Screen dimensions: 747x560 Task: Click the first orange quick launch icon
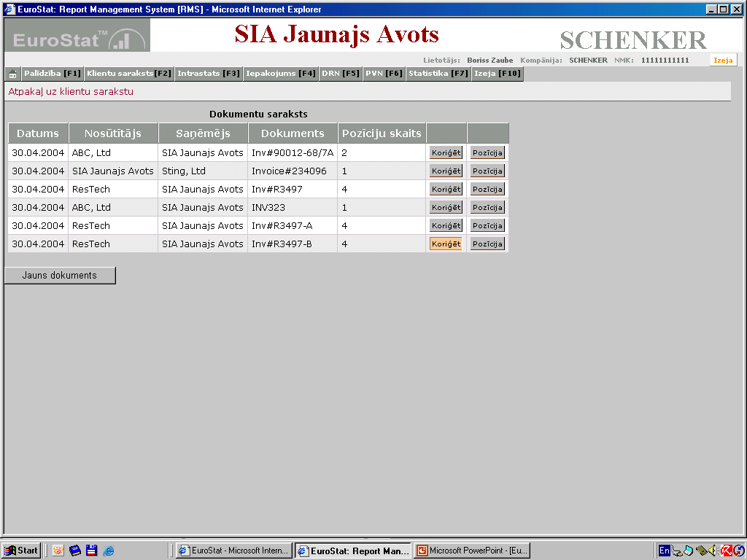pos(58,551)
